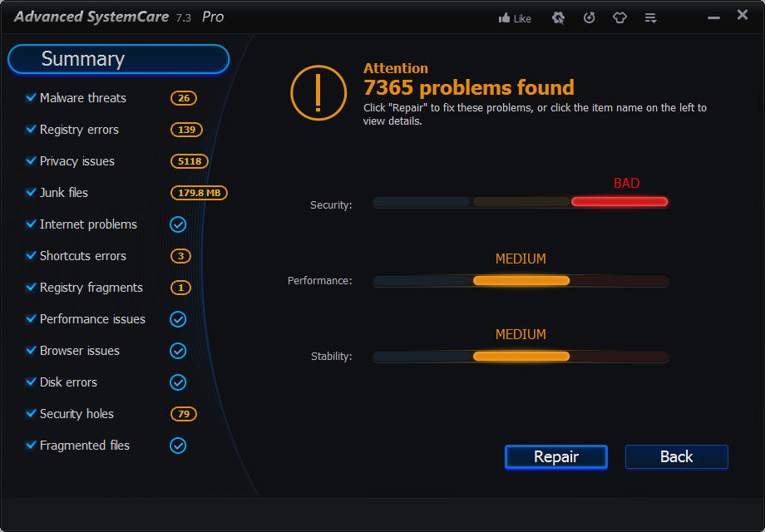Image resolution: width=765 pixels, height=532 pixels.
Task: Uncheck the Browser issues checkbox
Action: [31, 350]
